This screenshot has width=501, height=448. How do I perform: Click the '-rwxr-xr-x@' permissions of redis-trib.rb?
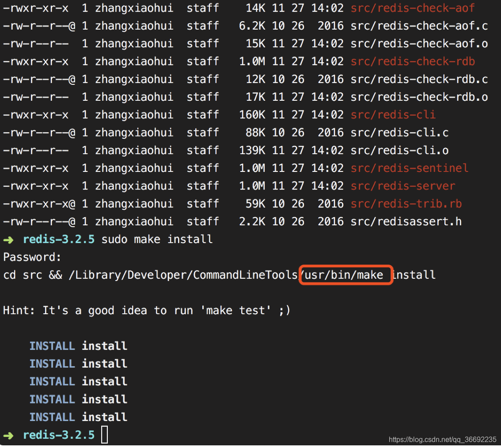[39, 204]
